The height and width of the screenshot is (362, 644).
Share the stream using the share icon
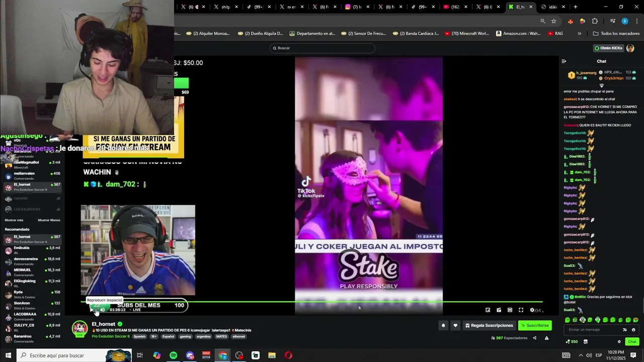[534, 338]
